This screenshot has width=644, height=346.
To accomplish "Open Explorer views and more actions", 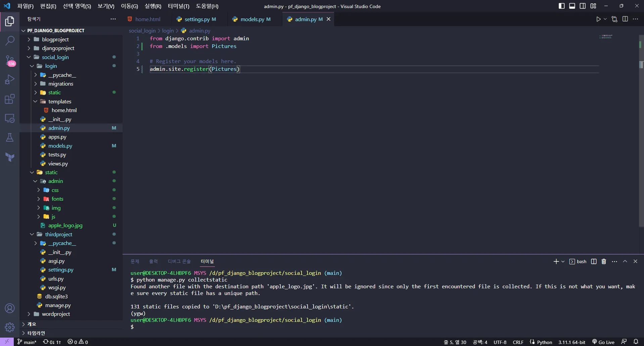I will tap(113, 19).
